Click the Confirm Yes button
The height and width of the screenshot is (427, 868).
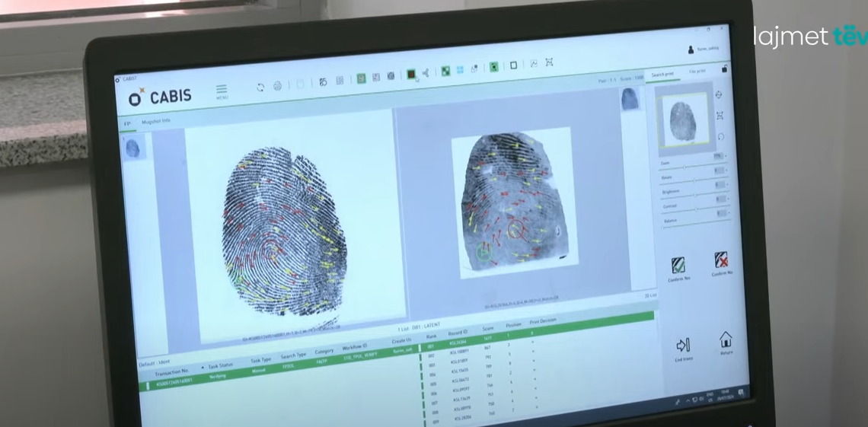(x=678, y=269)
